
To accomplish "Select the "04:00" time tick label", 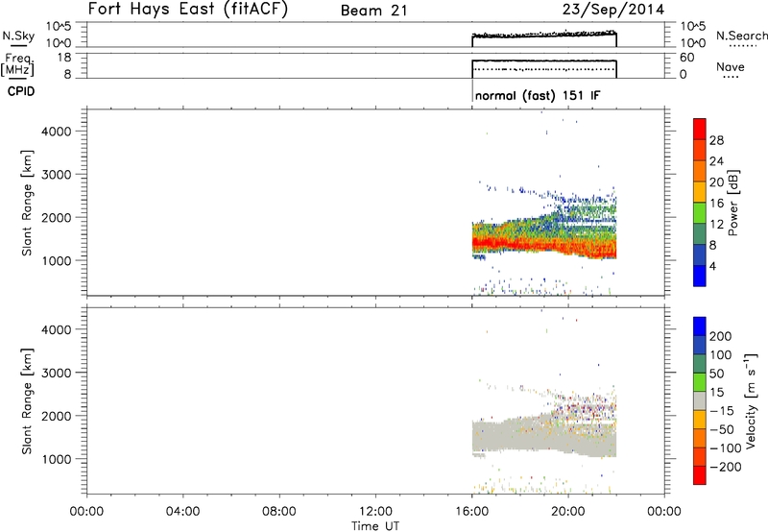I will click(182, 512).
